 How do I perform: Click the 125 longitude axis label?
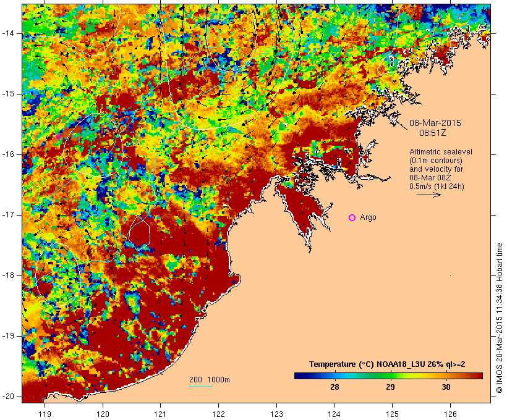(x=392, y=414)
